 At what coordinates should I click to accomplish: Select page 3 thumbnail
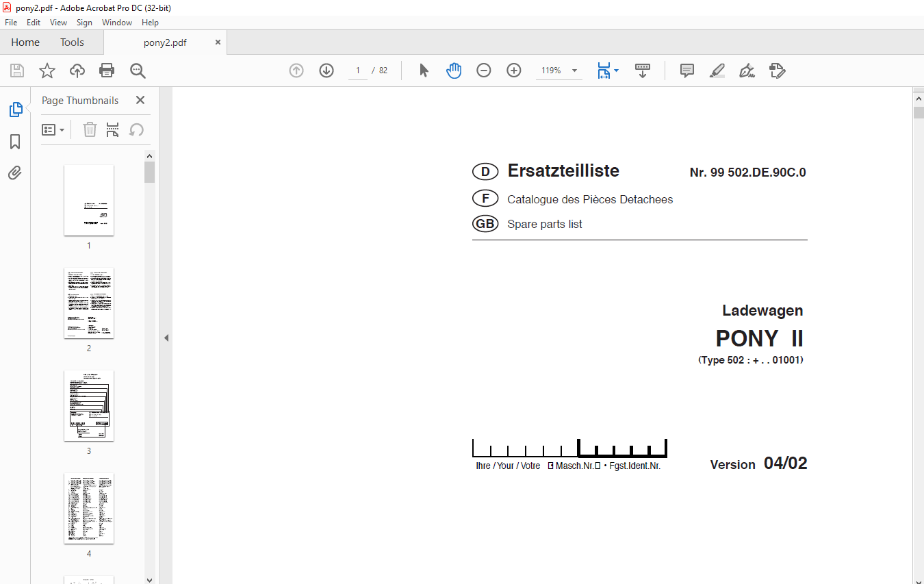pyautogui.click(x=89, y=405)
